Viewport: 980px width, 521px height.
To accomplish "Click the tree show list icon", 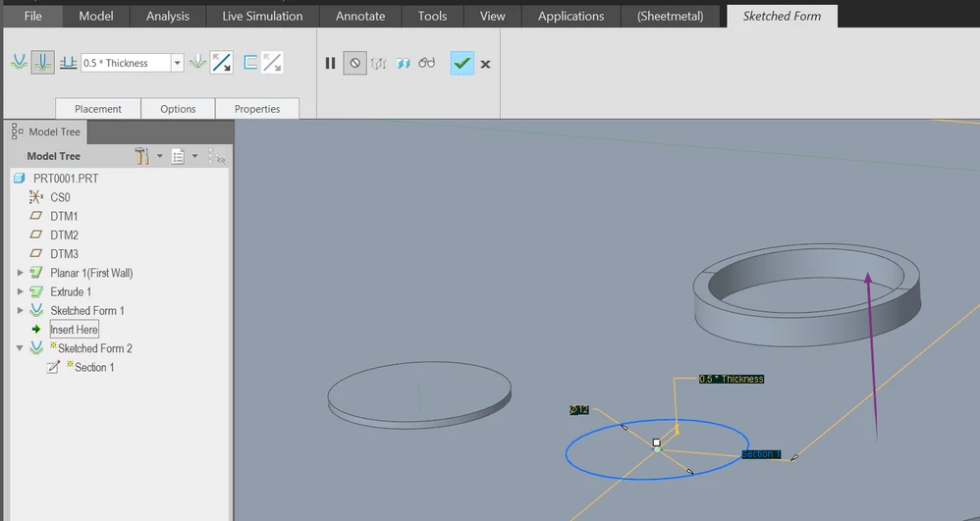I will [178, 156].
